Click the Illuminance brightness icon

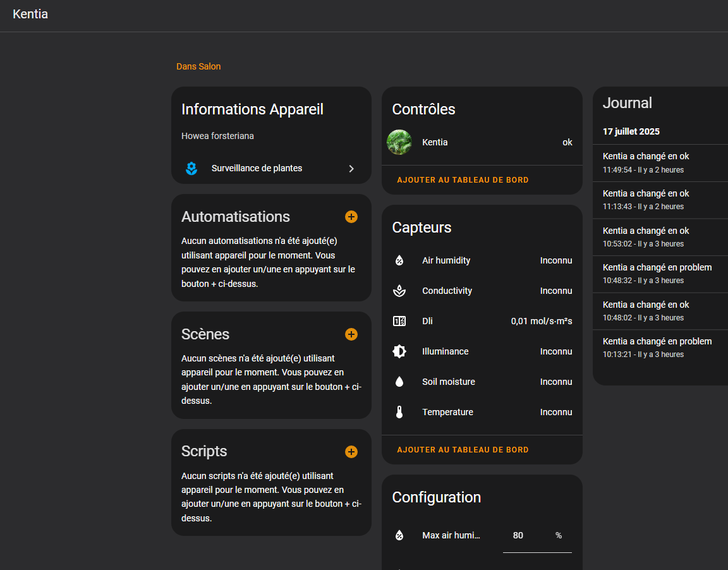(x=399, y=351)
